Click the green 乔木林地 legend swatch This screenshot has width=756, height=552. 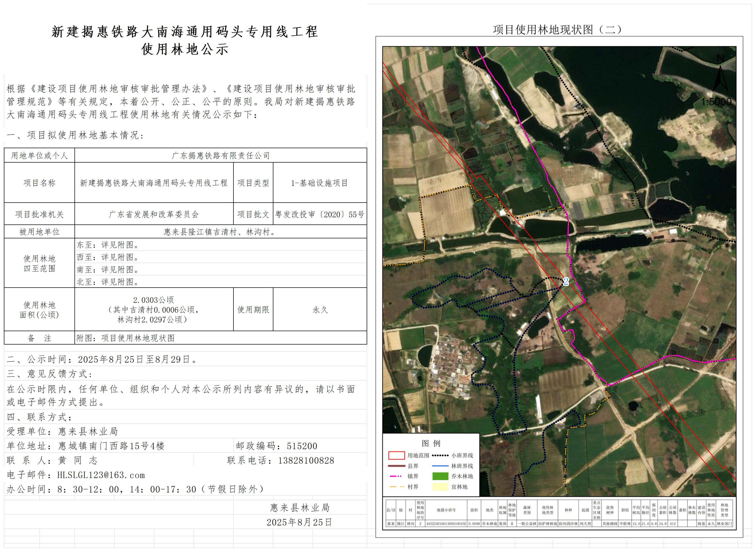click(440, 476)
